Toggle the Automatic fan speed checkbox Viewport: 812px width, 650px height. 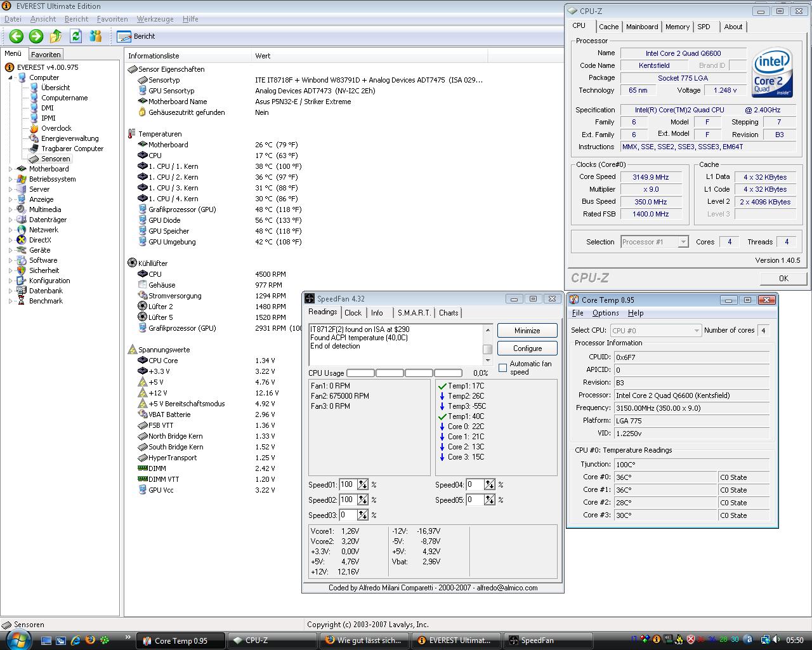point(502,368)
